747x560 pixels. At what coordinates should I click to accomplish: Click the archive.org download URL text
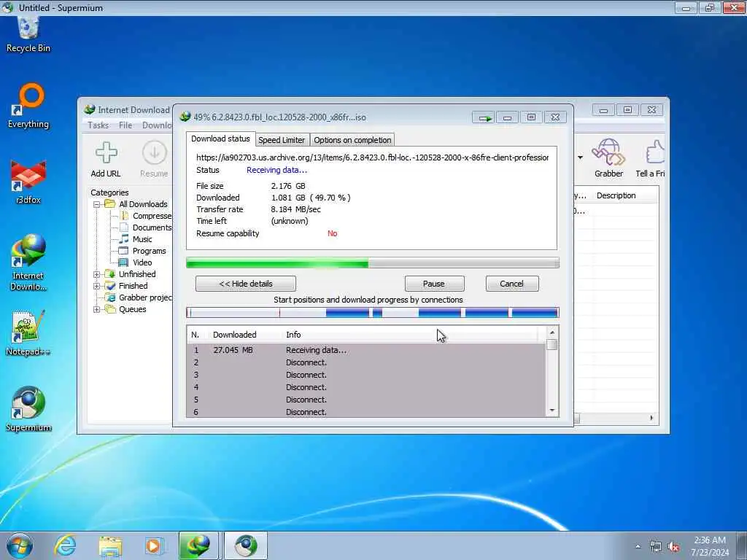click(372, 157)
